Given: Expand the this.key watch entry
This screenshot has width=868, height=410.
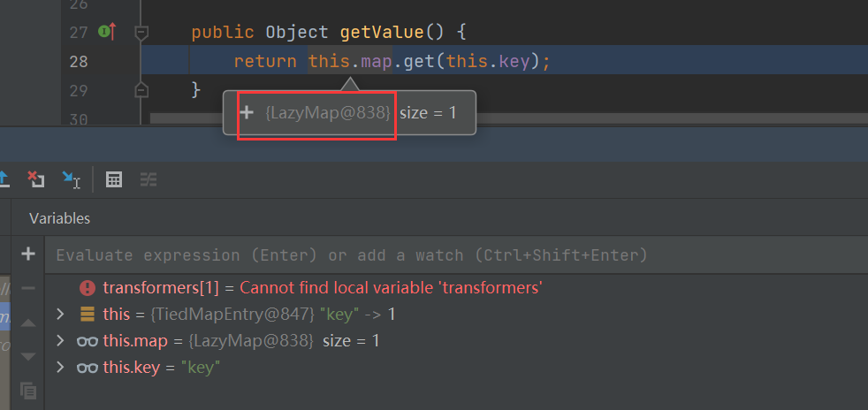Looking at the screenshot, I should tap(60, 368).
